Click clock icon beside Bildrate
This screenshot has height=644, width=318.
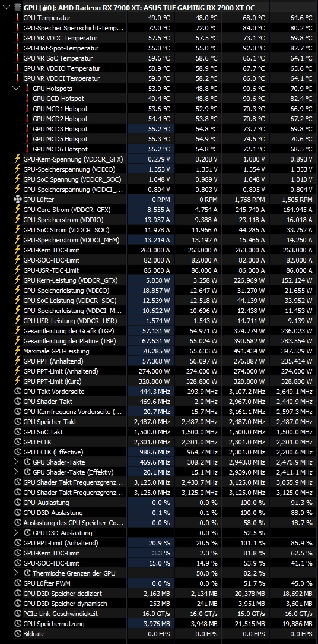(x=18, y=634)
